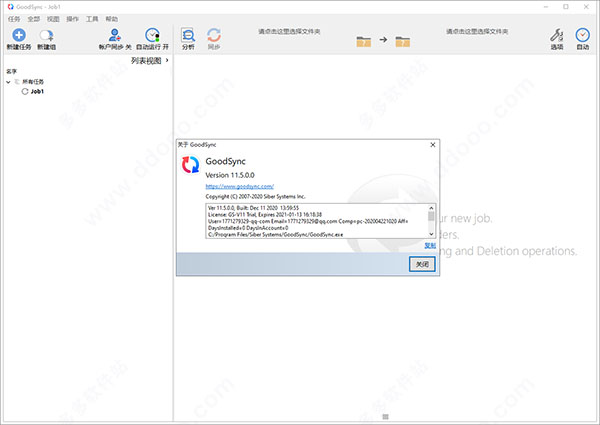Open the 工具 (Tools) menu

(92, 19)
